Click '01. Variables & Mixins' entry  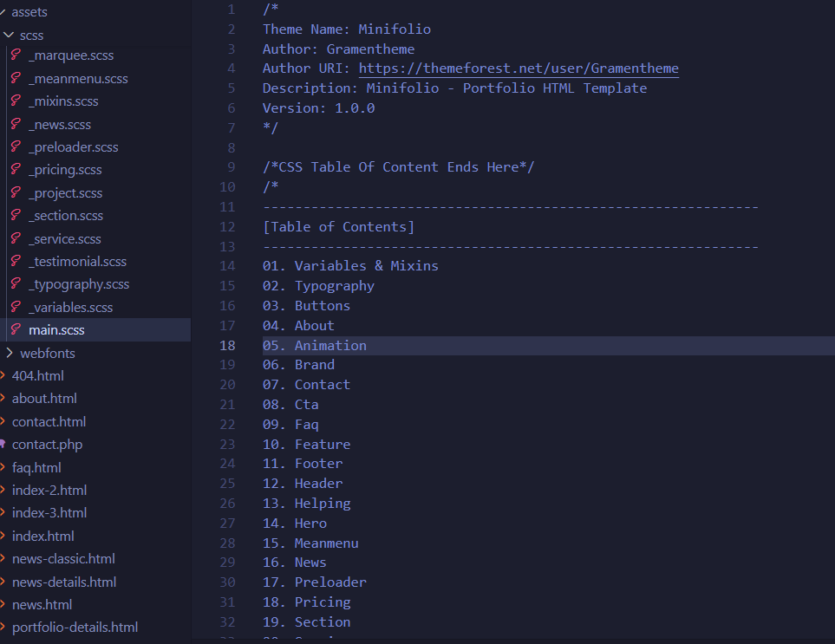point(350,265)
